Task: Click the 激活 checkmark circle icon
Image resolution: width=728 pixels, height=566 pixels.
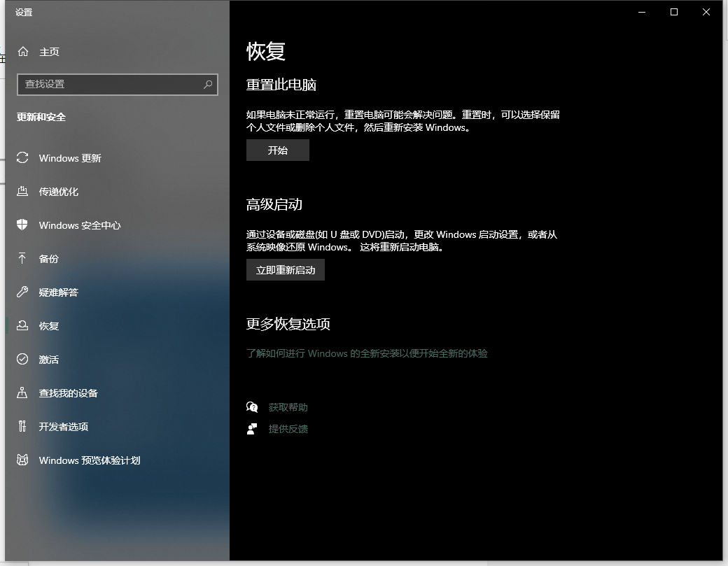Action: 22,360
